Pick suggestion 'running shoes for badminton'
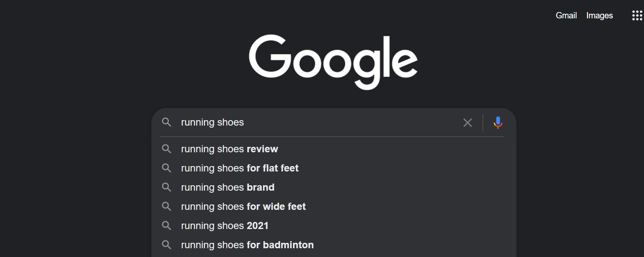 (247, 245)
